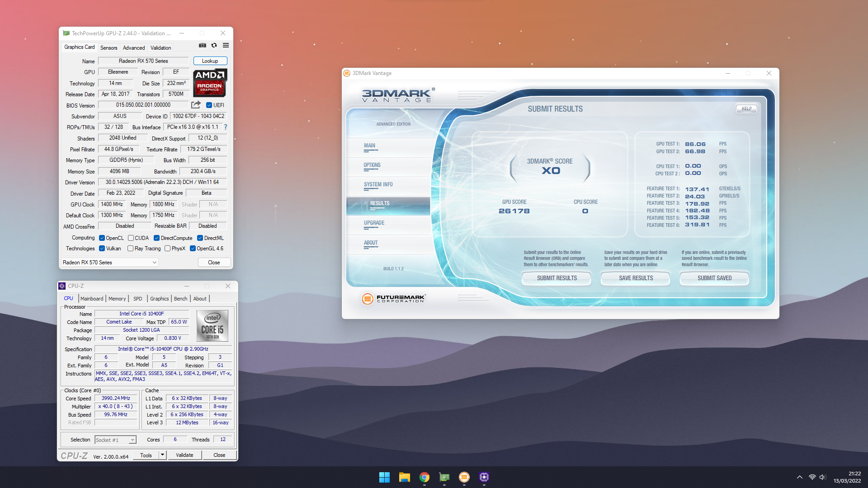Click the 3DMark Vantage logo
The height and width of the screenshot is (488, 868).
pyautogui.click(x=398, y=95)
